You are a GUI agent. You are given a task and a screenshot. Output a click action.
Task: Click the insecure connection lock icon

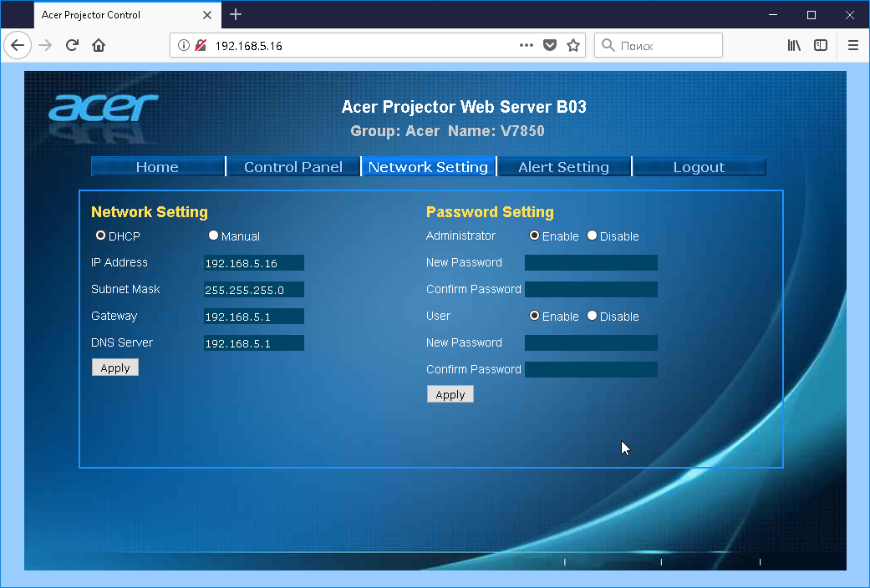(x=201, y=45)
